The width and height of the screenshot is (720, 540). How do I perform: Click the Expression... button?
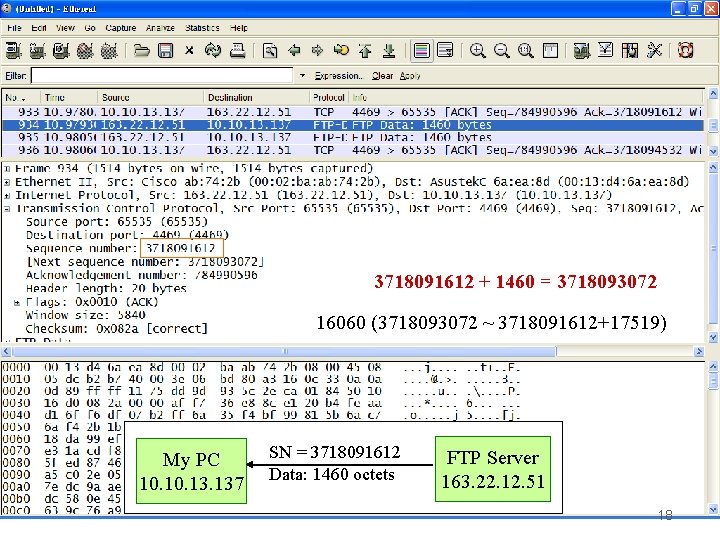click(x=338, y=76)
